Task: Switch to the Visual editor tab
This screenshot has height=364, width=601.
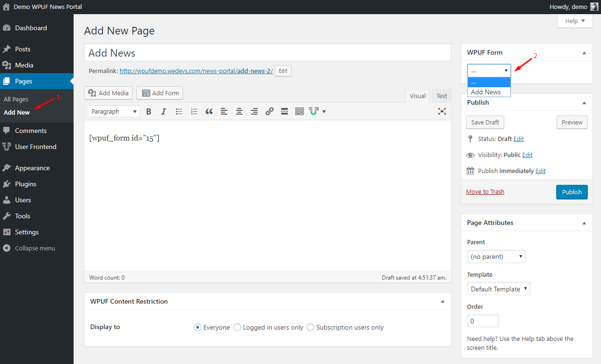Action: [417, 96]
